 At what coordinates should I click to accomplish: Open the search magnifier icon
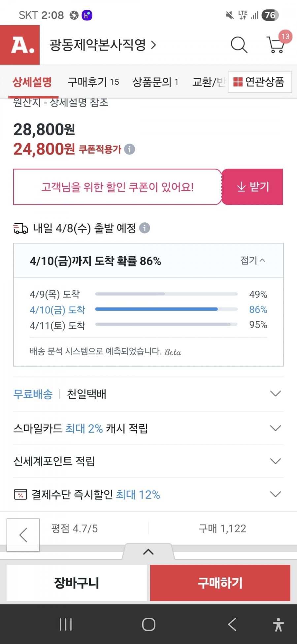[239, 45]
